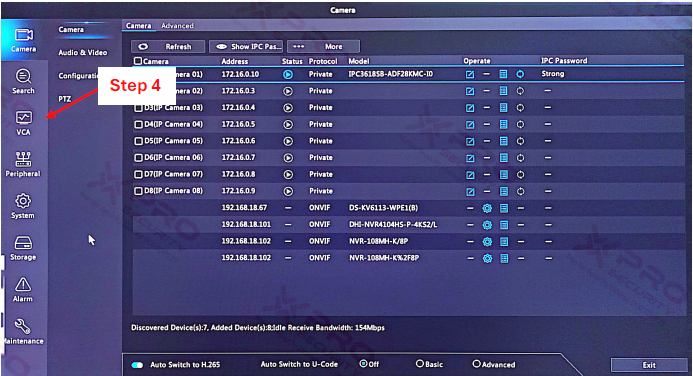693x376 pixels.
Task: Open the Configuration submenu
Action: pos(78,76)
